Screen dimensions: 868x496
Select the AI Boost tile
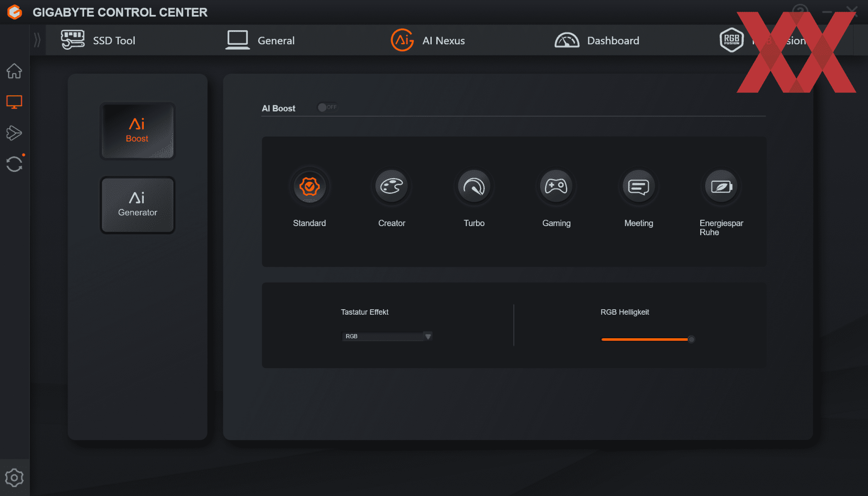click(x=137, y=131)
